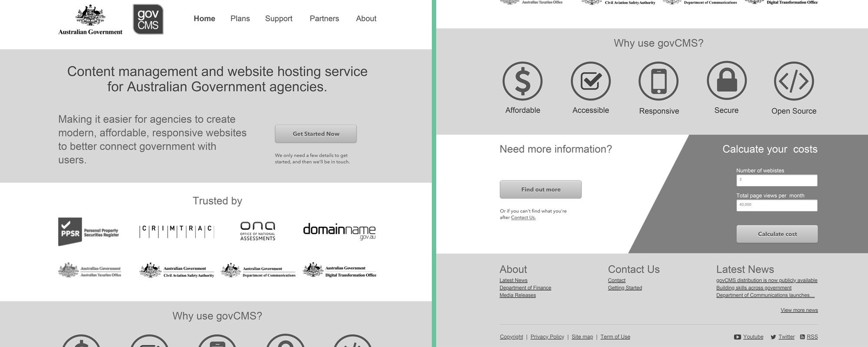Click the Affordable dollar sign icon
Screen dimensions: 868x347
pos(523,81)
